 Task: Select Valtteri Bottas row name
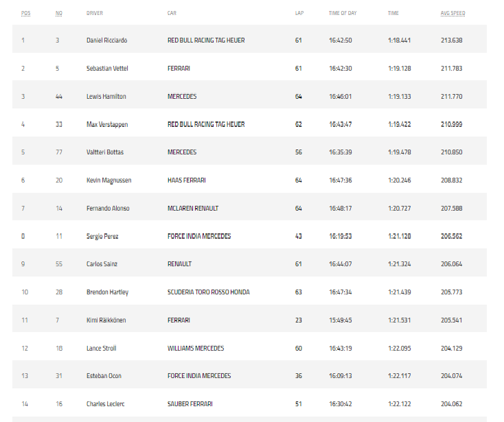[x=105, y=152]
